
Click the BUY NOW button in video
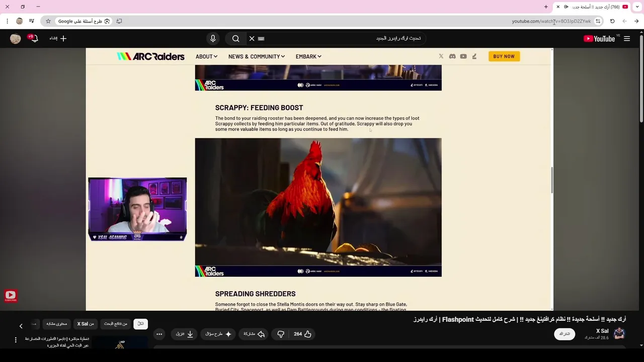(x=504, y=56)
